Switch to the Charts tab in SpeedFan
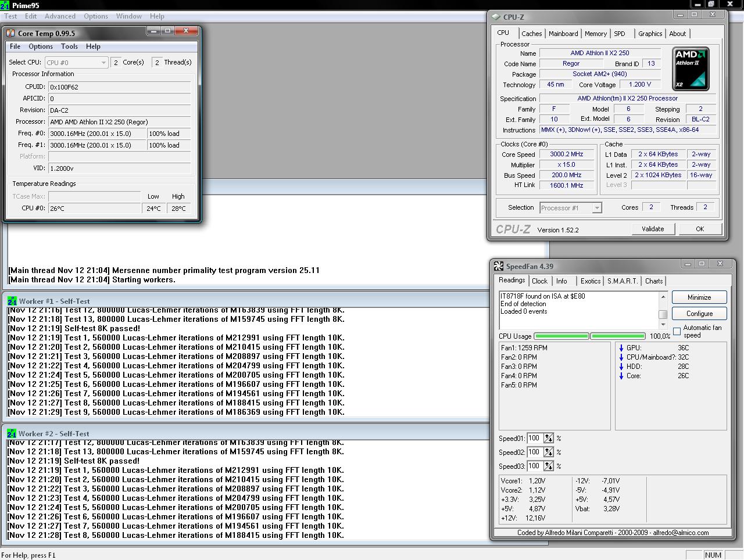This screenshot has height=560, width=744. tap(654, 281)
